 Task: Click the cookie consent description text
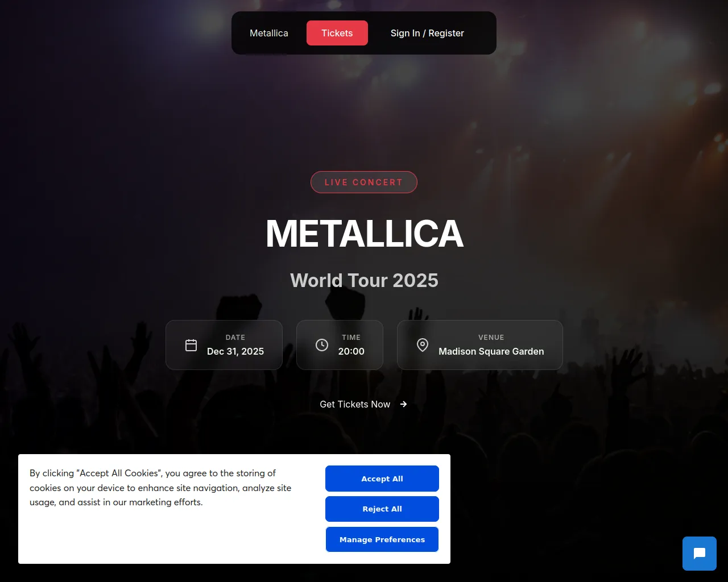point(160,488)
